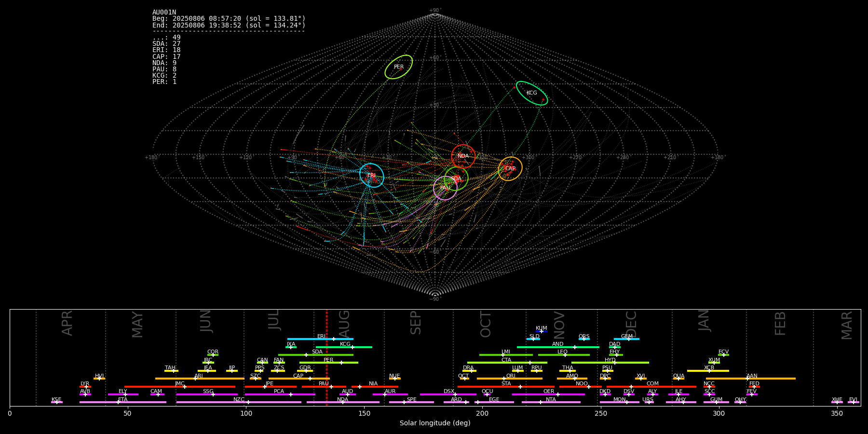Click the pink PAU radiant circle
The height and width of the screenshot is (434, 868).
[x=445, y=188]
